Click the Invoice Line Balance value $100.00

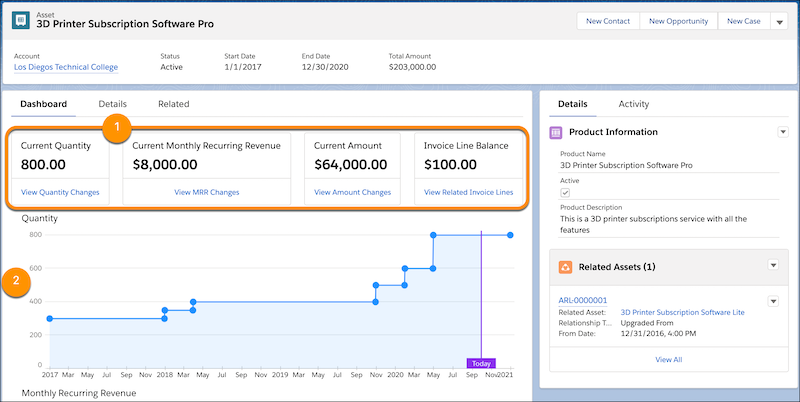coord(450,165)
